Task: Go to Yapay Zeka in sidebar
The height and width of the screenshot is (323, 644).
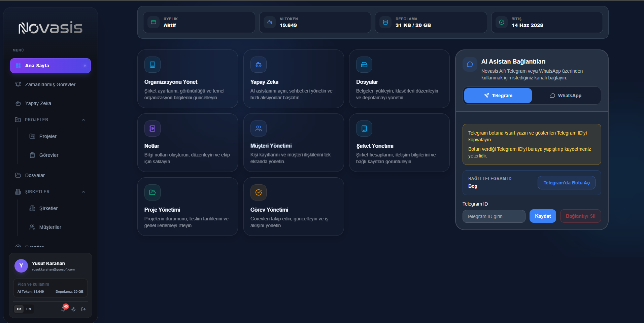Action: click(x=50, y=103)
